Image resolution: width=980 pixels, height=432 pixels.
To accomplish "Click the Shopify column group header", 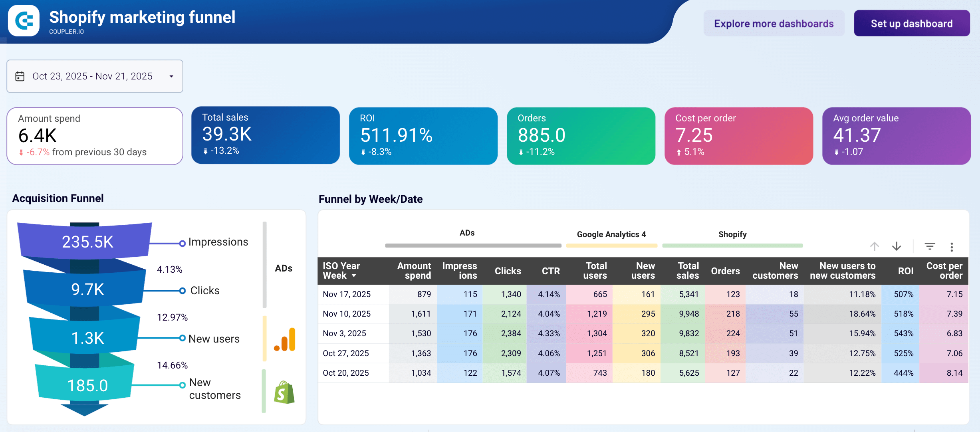I will 733,234.
